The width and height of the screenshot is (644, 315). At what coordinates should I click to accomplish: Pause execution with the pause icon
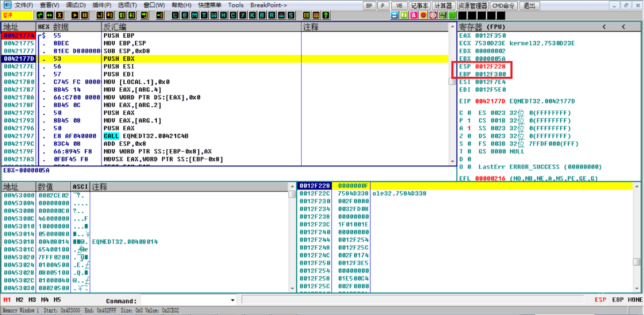(x=84, y=15)
